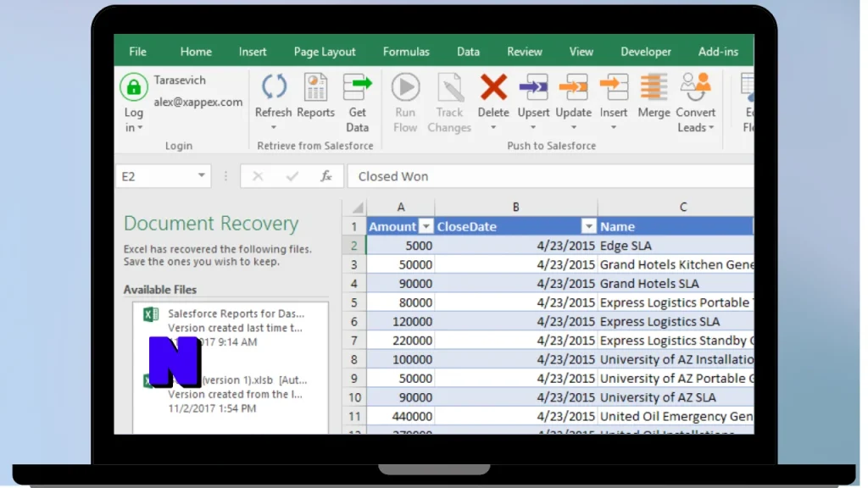Expand the Refresh dropdown arrow

coord(274,128)
